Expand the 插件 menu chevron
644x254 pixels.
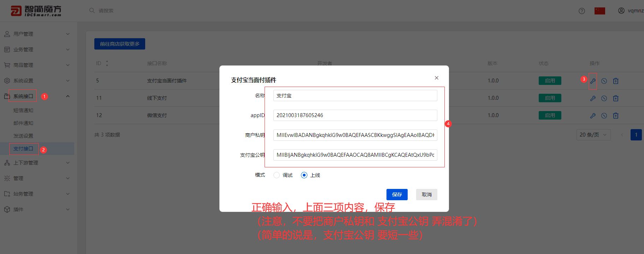click(x=68, y=209)
